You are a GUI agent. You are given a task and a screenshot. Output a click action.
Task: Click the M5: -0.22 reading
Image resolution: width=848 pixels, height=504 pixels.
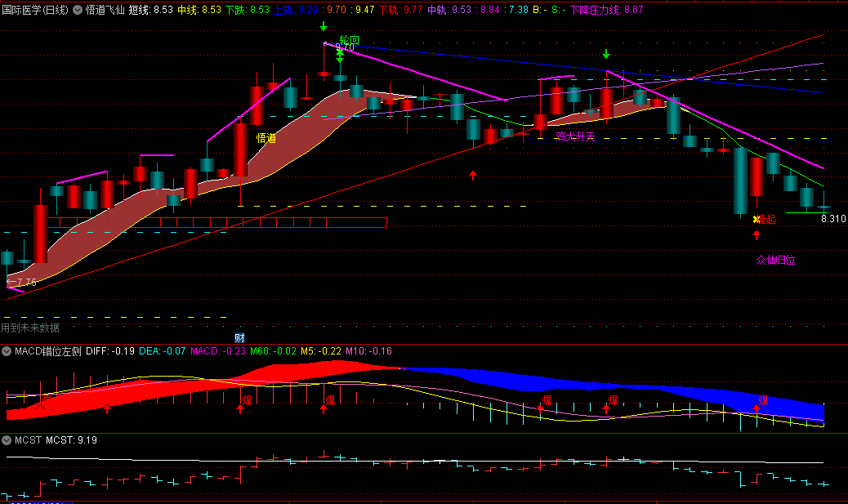[x=321, y=351]
